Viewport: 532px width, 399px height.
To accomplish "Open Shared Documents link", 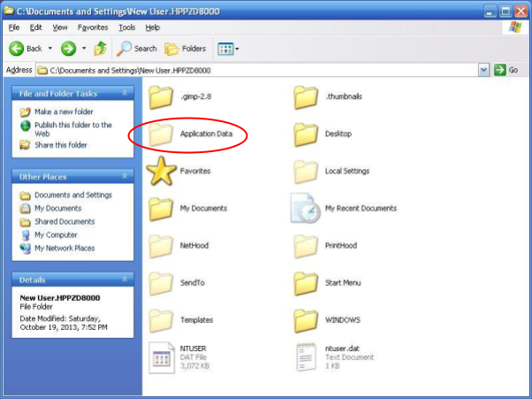I will tap(65, 221).
